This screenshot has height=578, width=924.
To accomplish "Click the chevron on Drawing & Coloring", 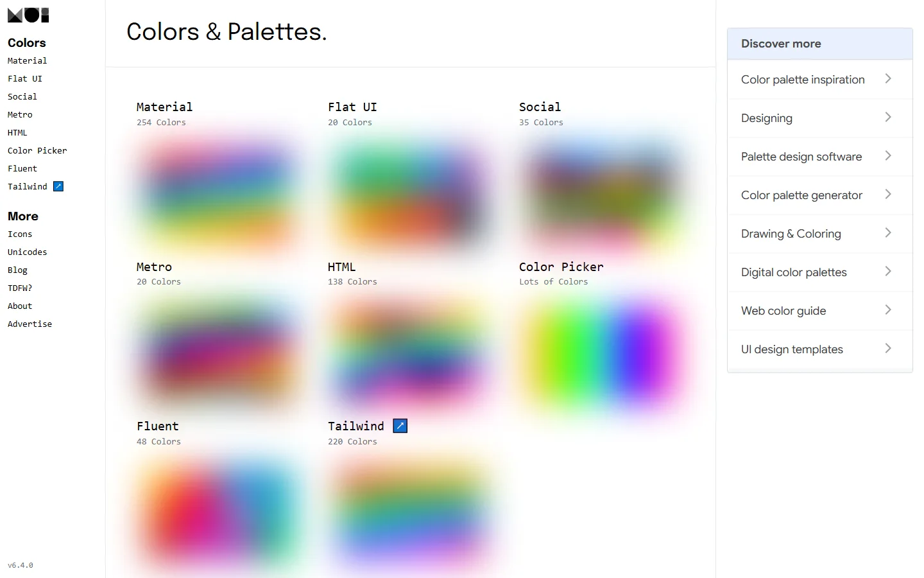I will 888,232.
